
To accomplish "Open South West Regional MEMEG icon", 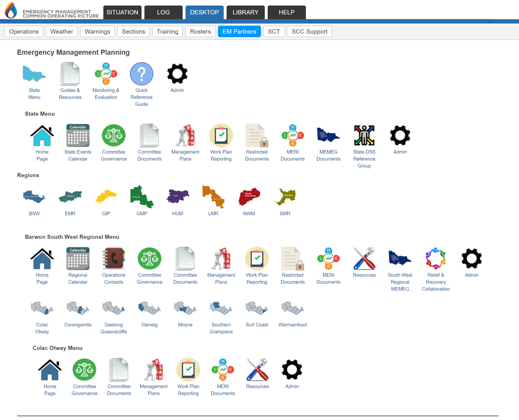I will coord(400,258).
